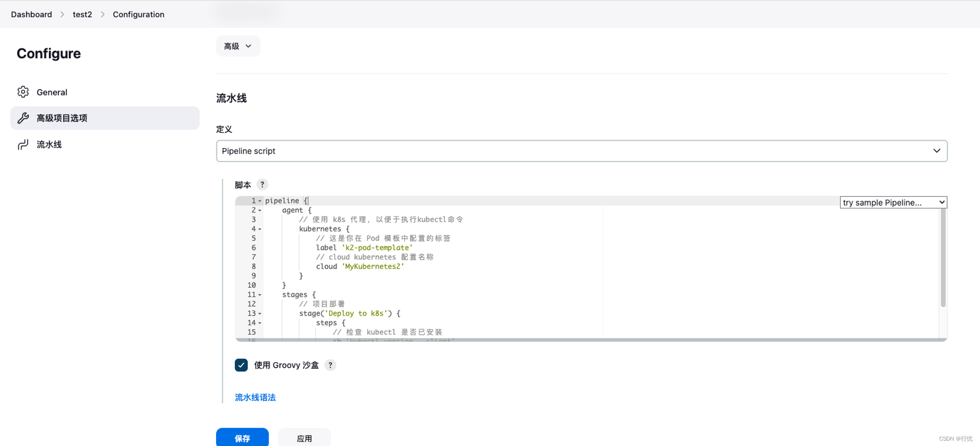Collapse the stages block on line 11
This screenshot has width=980, height=446.
pos(260,295)
